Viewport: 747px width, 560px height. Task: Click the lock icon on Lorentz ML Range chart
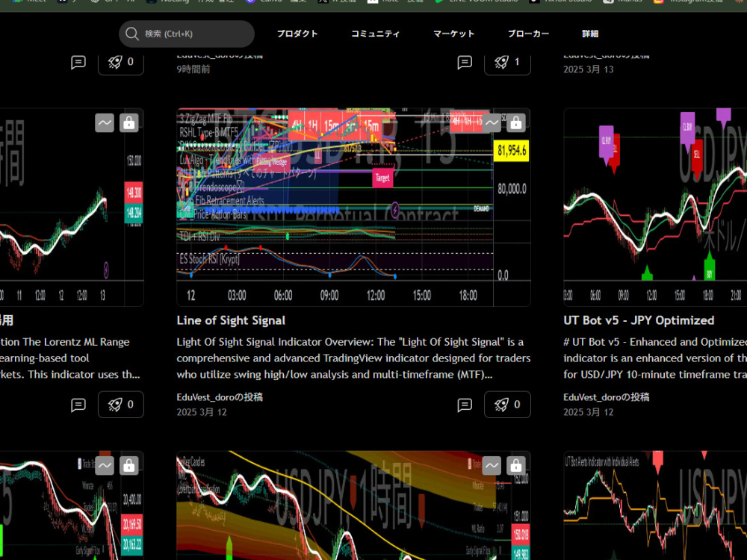(129, 123)
